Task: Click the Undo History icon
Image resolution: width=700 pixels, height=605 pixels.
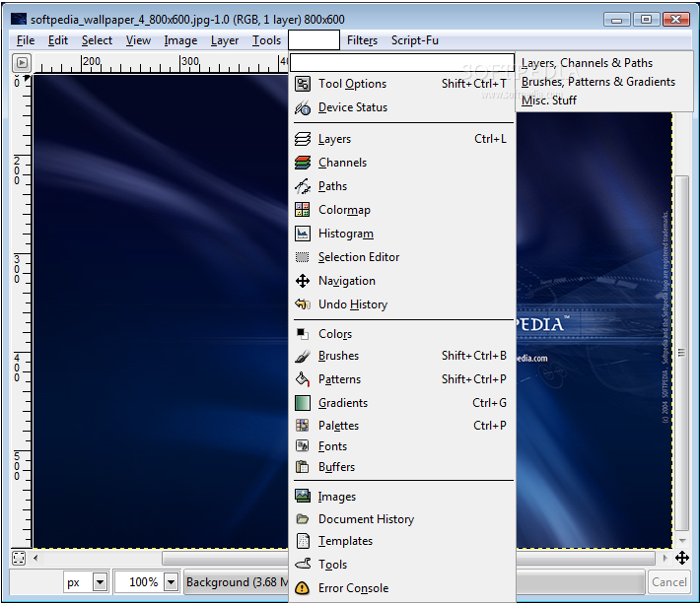Action: [303, 304]
